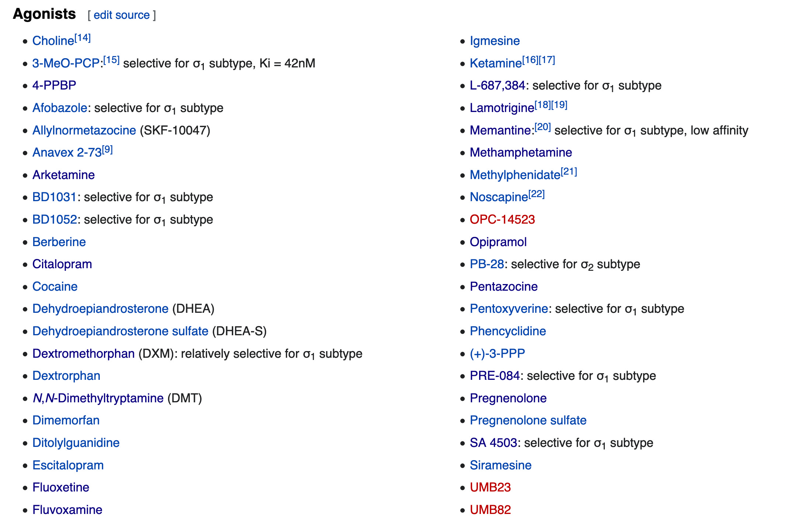The width and height of the screenshot is (785, 532).
Task: Open the 3-MeO-PCP link
Action: point(66,63)
